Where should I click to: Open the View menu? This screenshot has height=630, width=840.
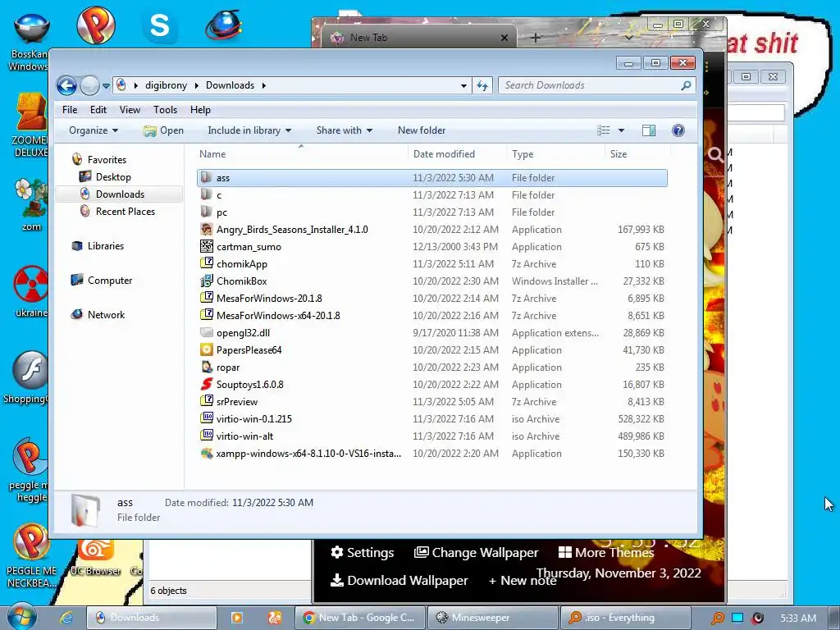click(130, 110)
